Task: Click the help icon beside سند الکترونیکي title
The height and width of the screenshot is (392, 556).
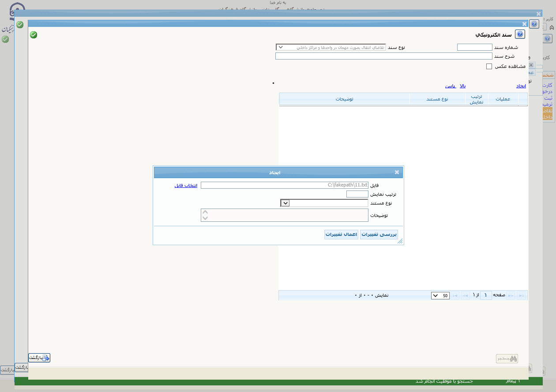Action: click(520, 34)
